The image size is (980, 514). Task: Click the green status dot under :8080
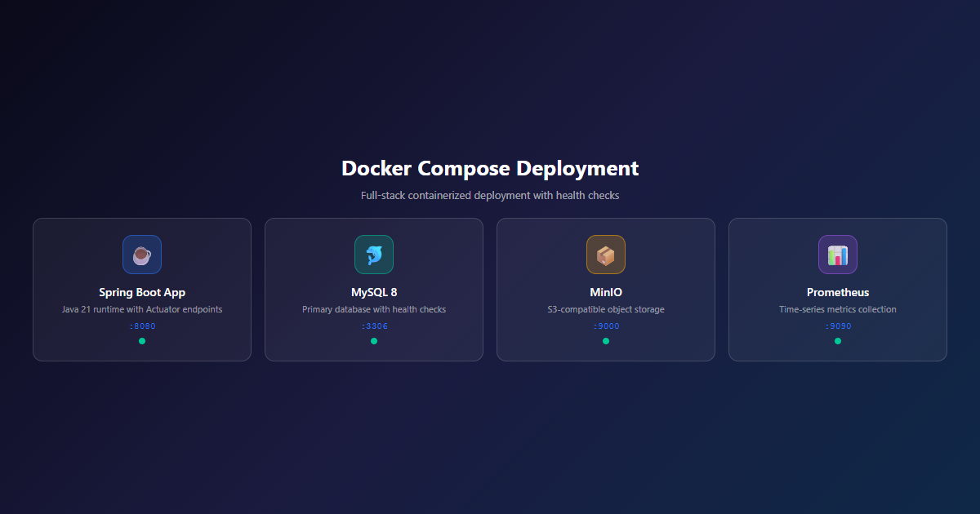(x=142, y=341)
